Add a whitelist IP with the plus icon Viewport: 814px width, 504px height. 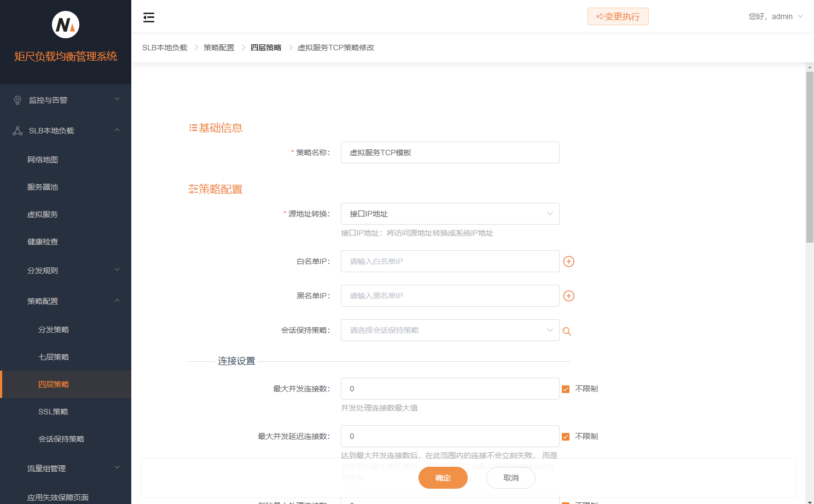point(568,261)
